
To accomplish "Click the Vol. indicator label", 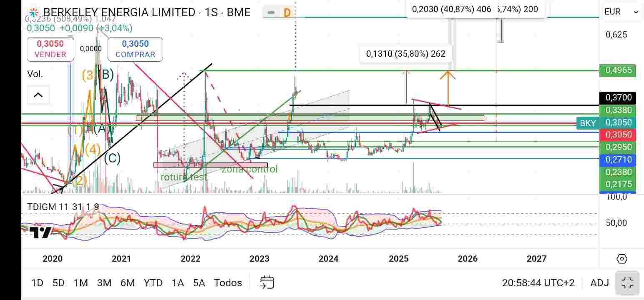I will (x=35, y=74).
